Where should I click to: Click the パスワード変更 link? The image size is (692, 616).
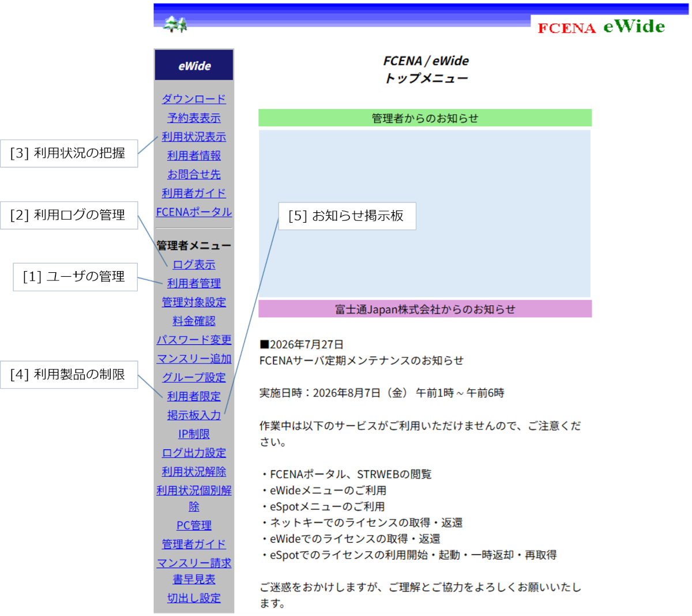tap(194, 340)
